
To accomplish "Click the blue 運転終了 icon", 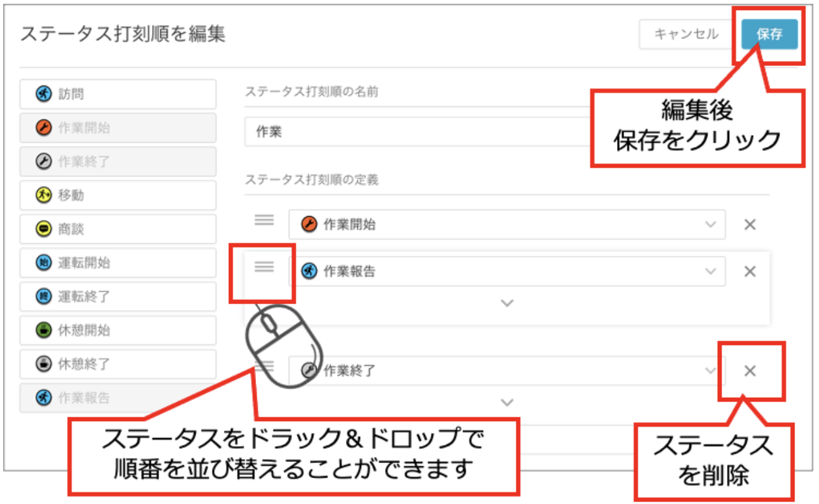I will tap(43, 296).
